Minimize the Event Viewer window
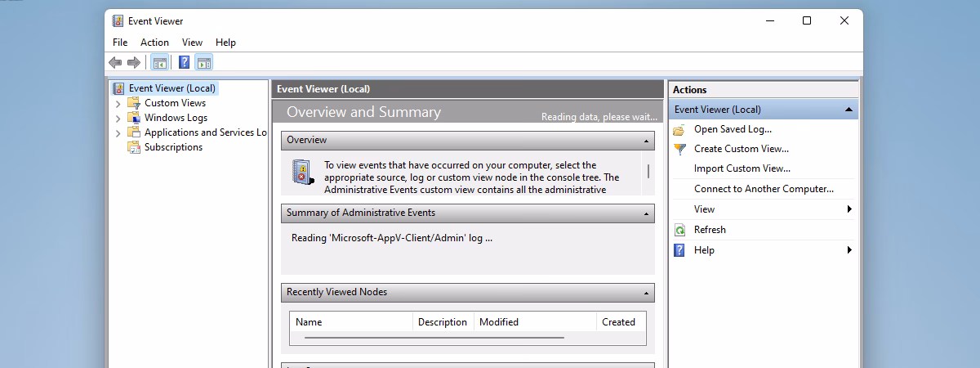Screen dimensions: 980x368 (769, 21)
